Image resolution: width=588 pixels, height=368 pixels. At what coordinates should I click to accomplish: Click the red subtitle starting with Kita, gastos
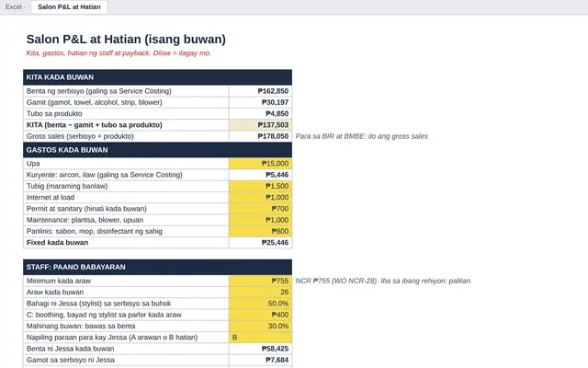click(x=119, y=53)
